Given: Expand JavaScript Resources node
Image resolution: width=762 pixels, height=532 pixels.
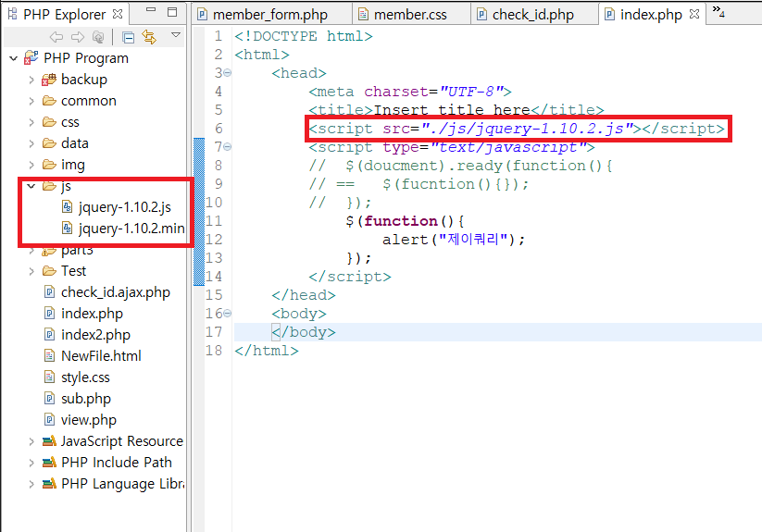Looking at the screenshot, I should click(31, 441).
